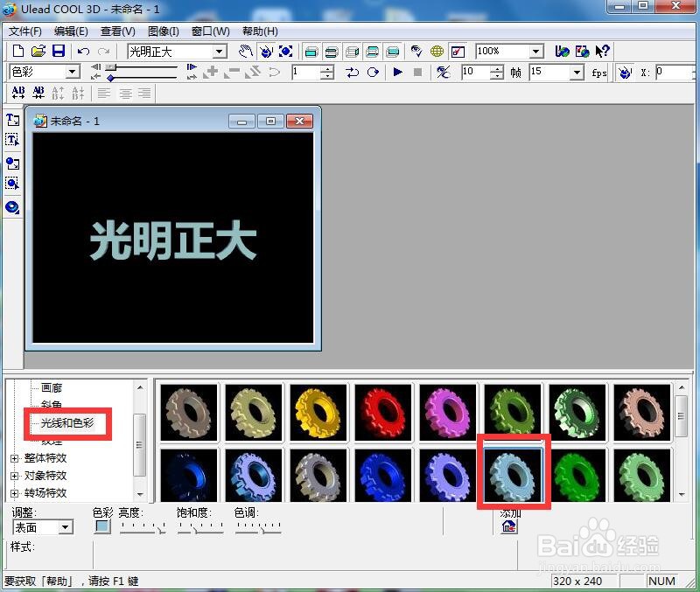Viewport: 700px width, 592px height.
Task: Click the Edit Graphics tool in left toolbar
Action: coord(12,184)
